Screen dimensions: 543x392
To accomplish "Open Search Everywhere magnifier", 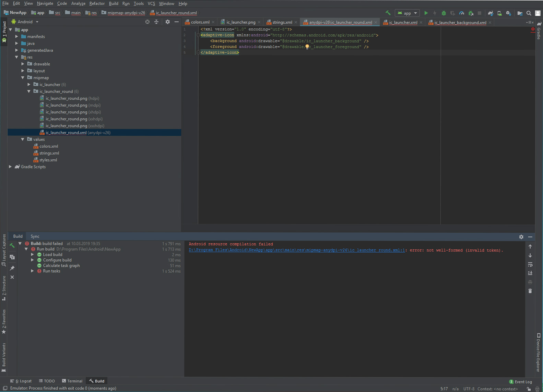I will point(529,13).
